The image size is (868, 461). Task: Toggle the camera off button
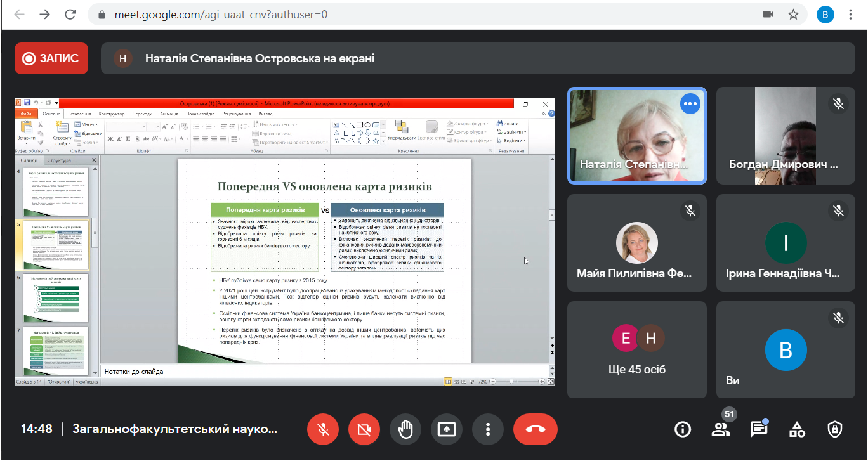click(x=364, y=429)
